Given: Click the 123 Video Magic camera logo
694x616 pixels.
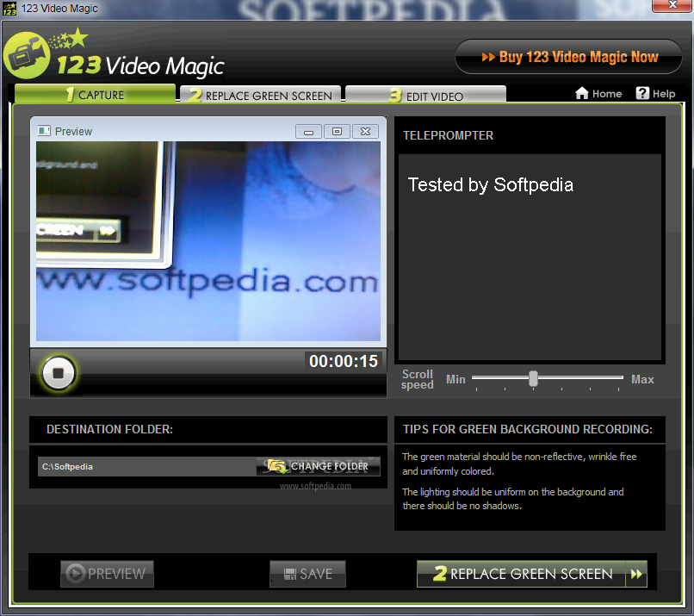Looking at the screenshot, I should (27, 55).
